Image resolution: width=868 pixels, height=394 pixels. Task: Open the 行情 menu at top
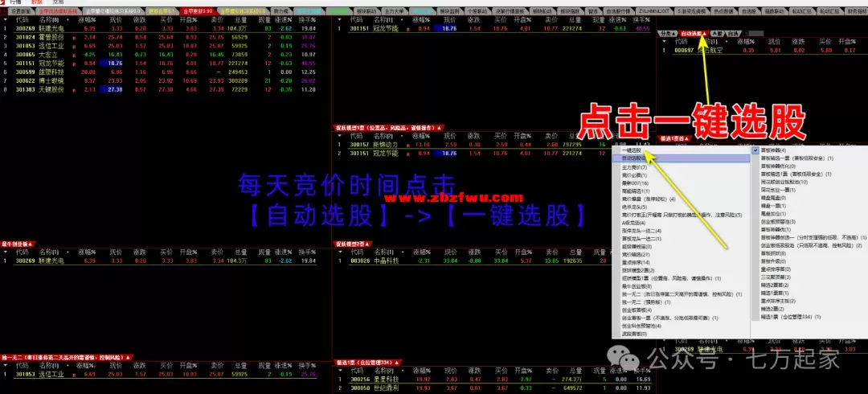pos(15,2)
